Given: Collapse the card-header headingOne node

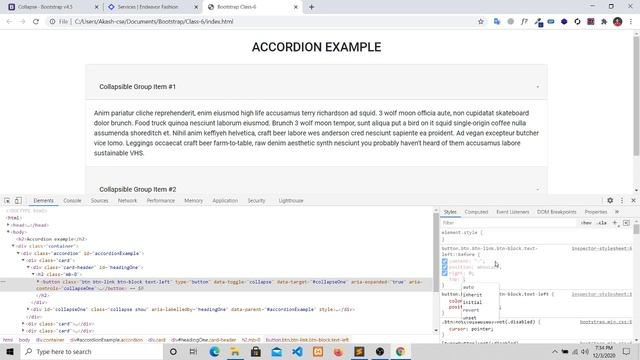Looking at the screenshot, I should pyautogui.click(x=28, y=267).
